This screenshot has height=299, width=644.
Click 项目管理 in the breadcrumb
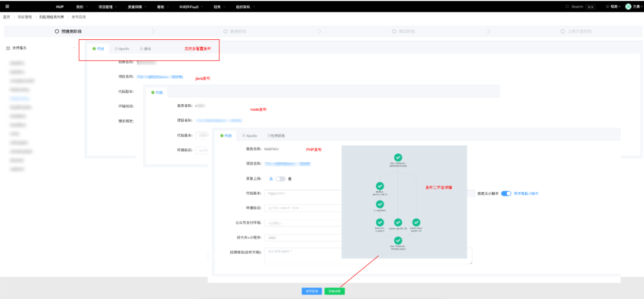(24, 17)
